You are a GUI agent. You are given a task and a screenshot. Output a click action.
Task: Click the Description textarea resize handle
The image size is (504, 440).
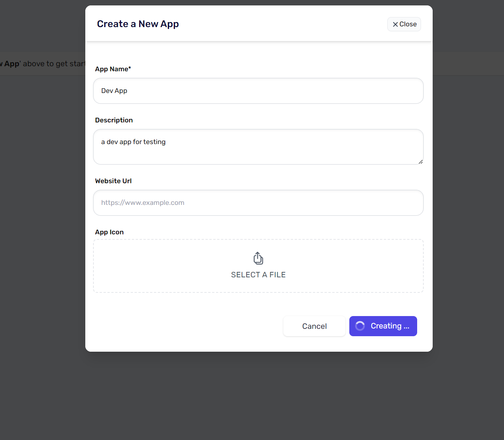(x=421, y=162)
